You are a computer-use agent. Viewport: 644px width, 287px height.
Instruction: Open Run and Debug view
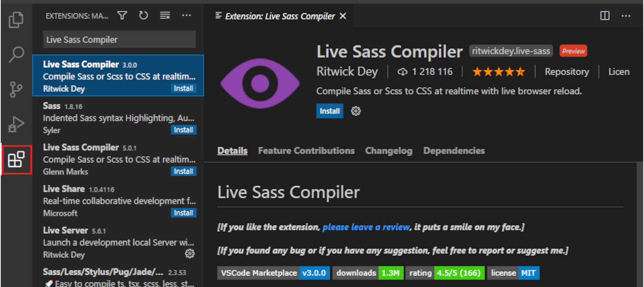coord(16,124)
